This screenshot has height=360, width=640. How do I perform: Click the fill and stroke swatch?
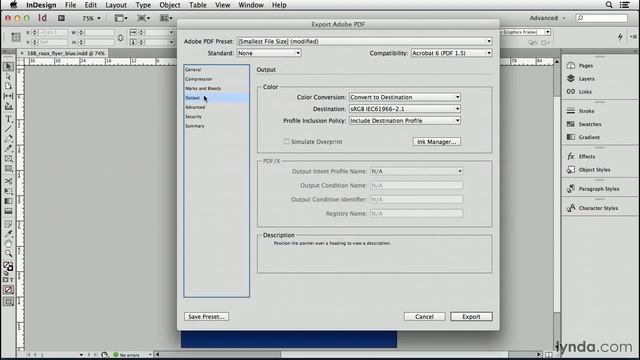pos(8,267)
